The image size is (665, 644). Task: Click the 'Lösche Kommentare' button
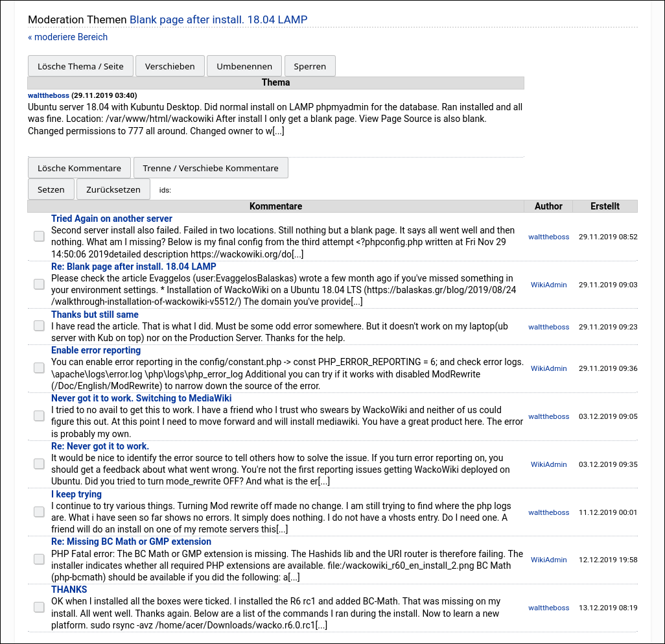pos(79,168)
